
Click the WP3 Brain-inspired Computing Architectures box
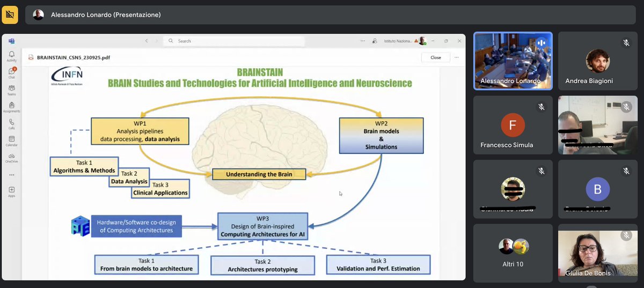coord(263,226)
